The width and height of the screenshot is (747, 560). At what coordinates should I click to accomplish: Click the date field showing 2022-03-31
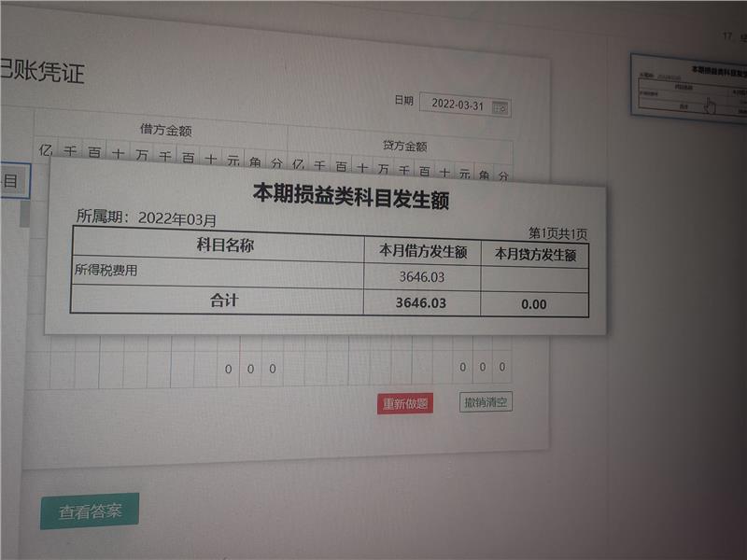457,105
